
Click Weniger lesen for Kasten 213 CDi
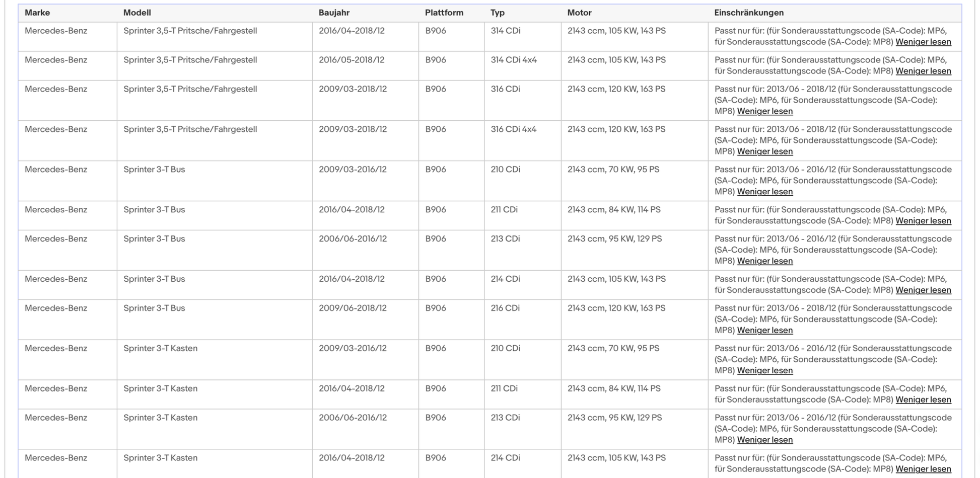(764, 441)
